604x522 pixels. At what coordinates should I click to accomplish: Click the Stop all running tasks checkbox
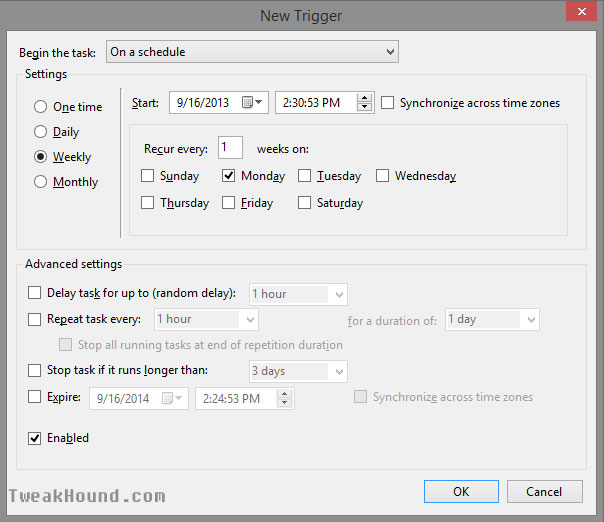pos(65,344)
